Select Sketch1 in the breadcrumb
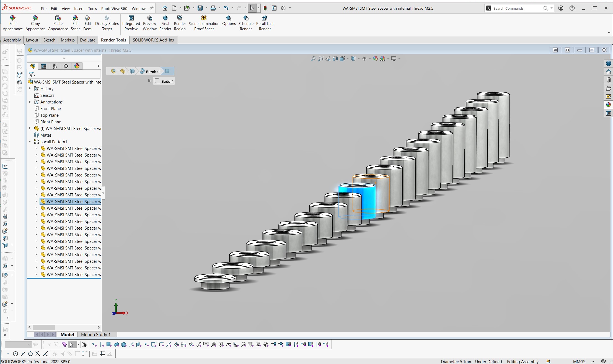Viewport: 613px width, 364px height. (164, 81)
